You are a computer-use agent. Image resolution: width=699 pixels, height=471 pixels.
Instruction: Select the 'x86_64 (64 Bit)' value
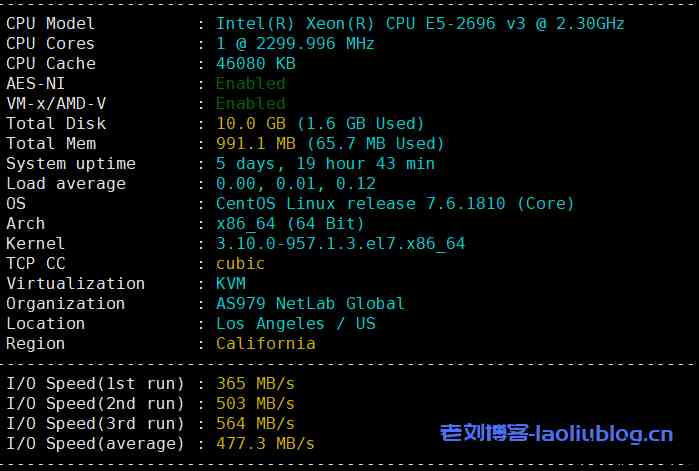point(290,224)
